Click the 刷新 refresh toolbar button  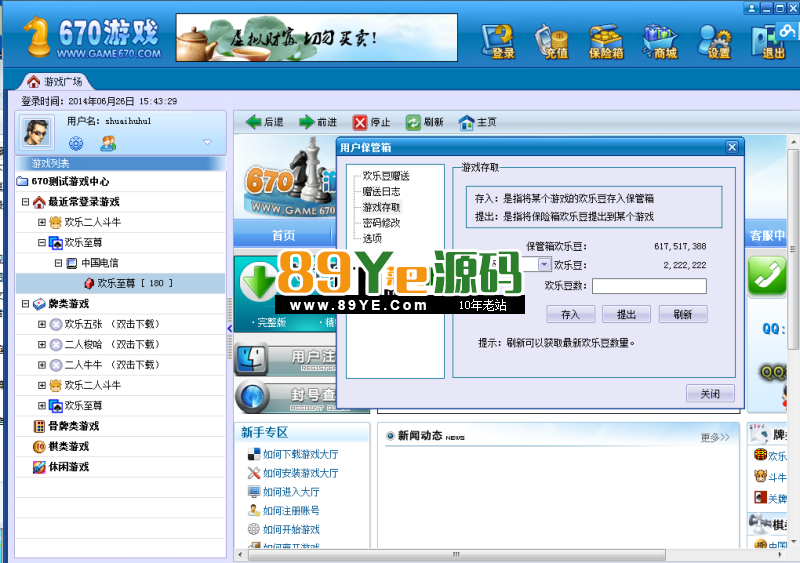pos(424,122)
